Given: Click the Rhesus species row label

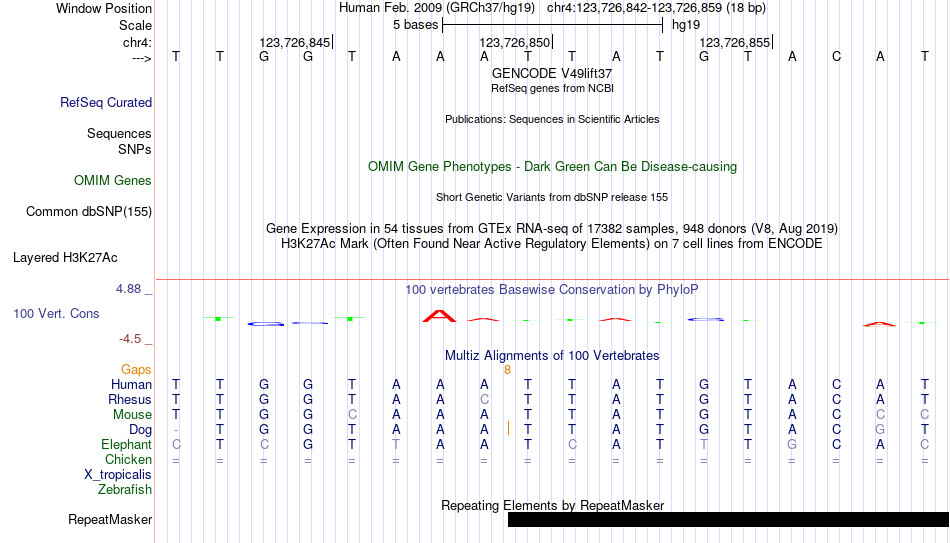Looking at the screenshot, I should (x=130, y=399).
